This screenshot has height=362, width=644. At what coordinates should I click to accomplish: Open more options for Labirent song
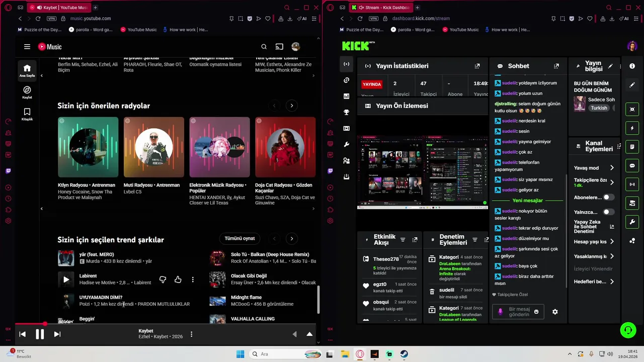[x=193, y=280]
